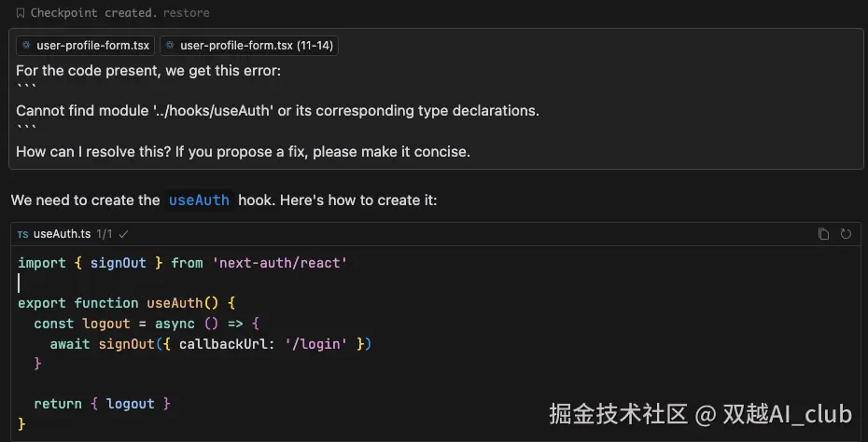Click the applied checkmark icon

(124, 234)
